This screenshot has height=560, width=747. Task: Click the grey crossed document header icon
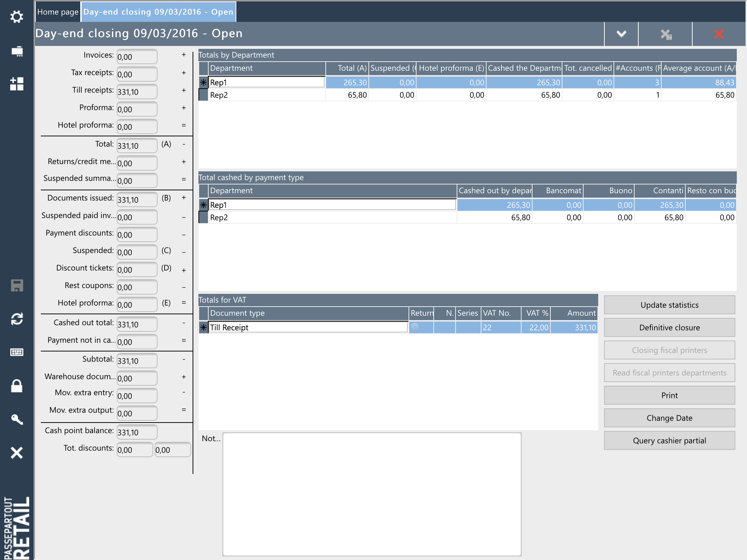tap(666, 34)
